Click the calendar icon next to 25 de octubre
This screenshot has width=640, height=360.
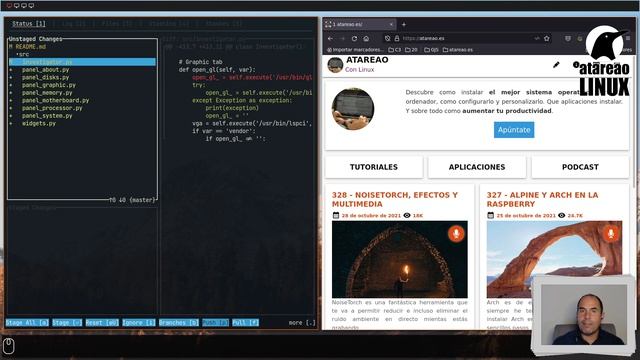pos(490,215)
